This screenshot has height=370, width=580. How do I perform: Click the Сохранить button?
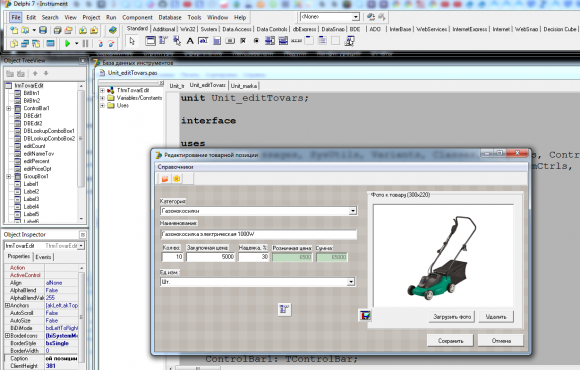(x=450, y=341)
